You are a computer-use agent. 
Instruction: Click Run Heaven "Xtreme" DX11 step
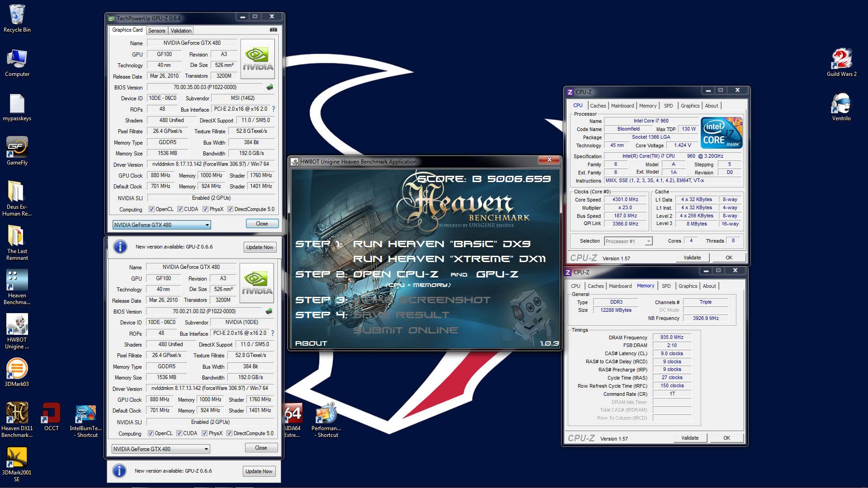coord(449,259)
